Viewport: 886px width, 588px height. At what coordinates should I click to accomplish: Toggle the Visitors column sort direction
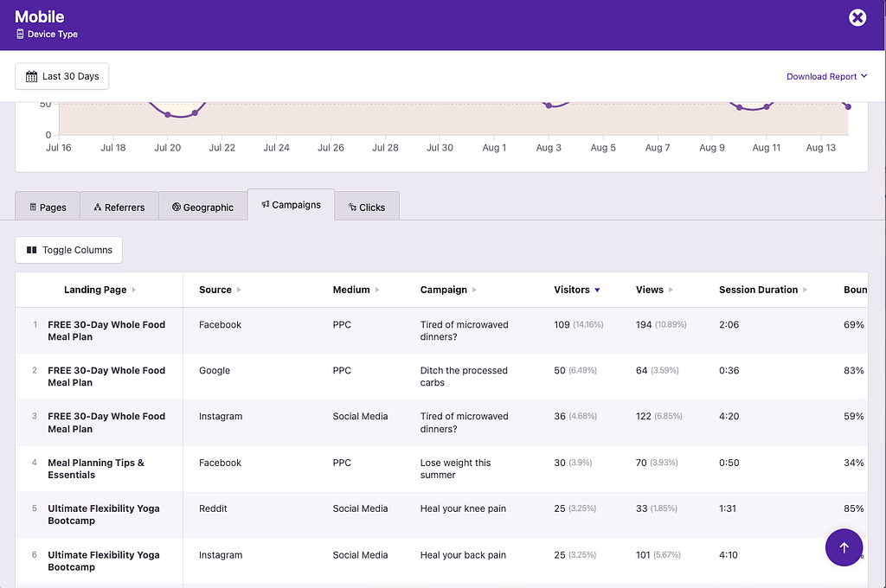(x=595, y=290)
